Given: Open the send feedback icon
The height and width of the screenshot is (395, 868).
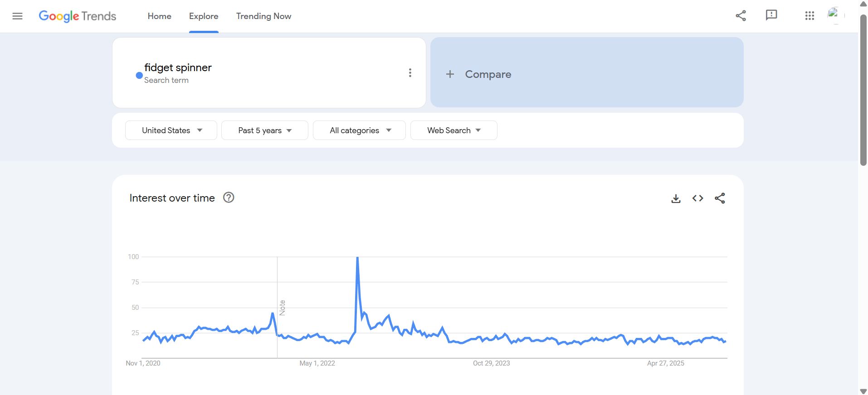Looking at the screenshot, I should tap(771, 15).
